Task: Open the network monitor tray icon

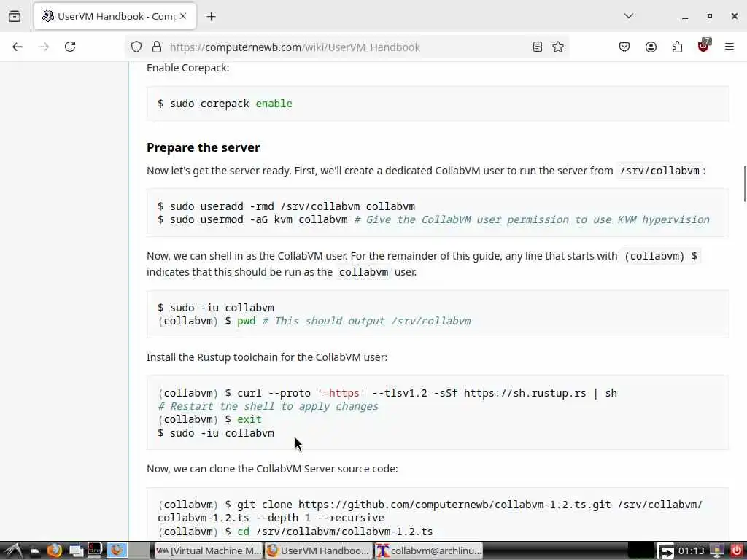Action: tap(717, 551)
